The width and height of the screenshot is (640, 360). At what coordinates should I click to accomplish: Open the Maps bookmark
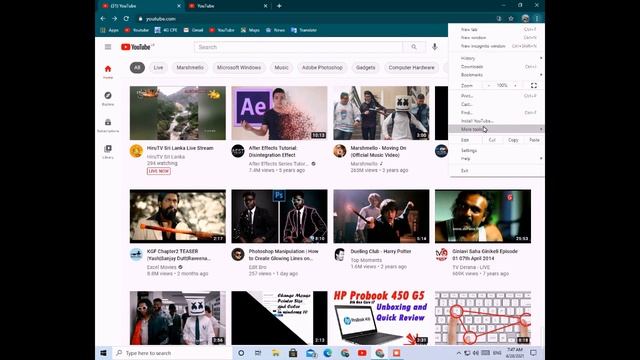click(x=250, y=30)
